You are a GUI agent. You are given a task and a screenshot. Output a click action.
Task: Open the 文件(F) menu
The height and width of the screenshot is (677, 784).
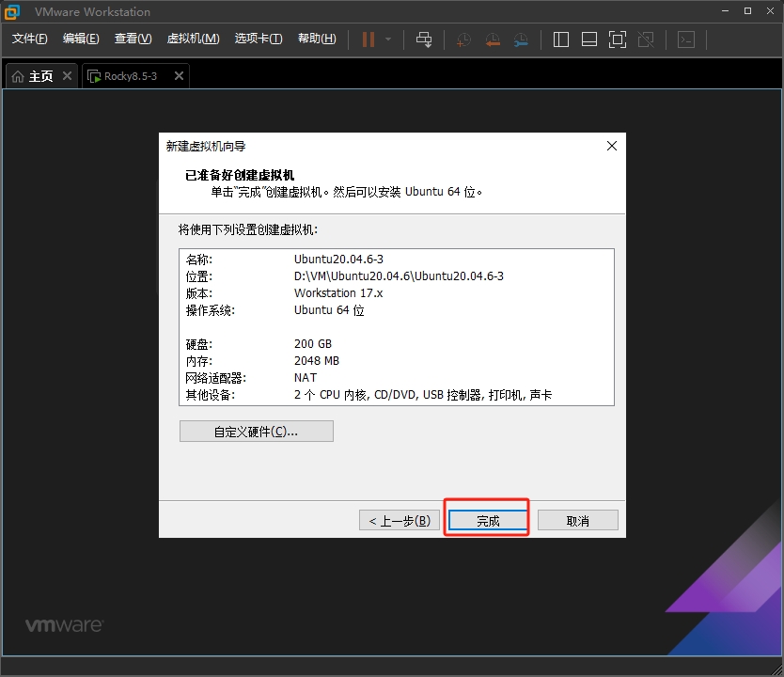tap(29, 39)
